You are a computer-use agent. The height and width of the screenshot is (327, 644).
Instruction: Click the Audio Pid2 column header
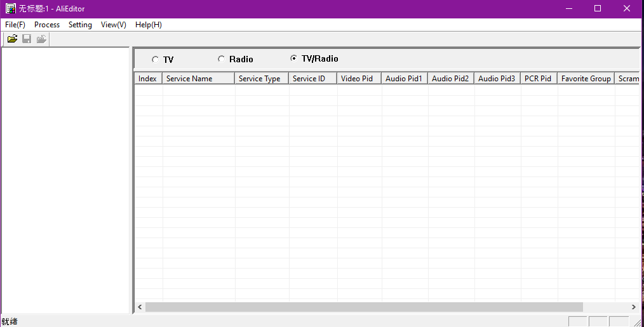point(451,79)
